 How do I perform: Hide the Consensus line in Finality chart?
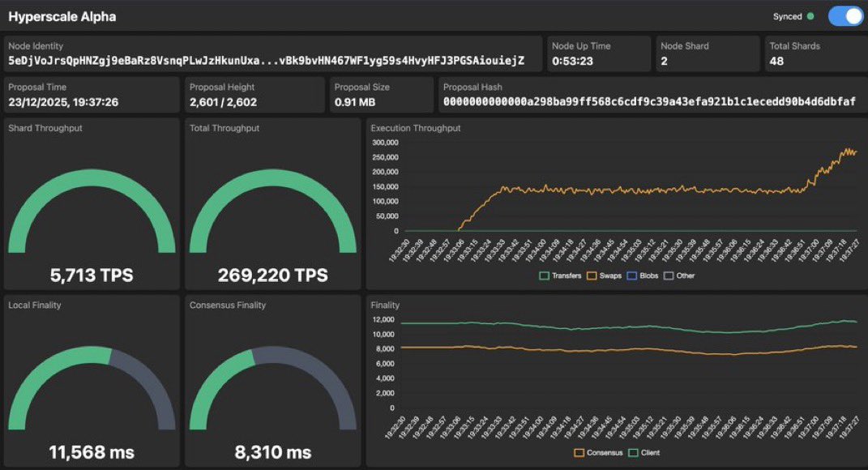pos(604,452)
